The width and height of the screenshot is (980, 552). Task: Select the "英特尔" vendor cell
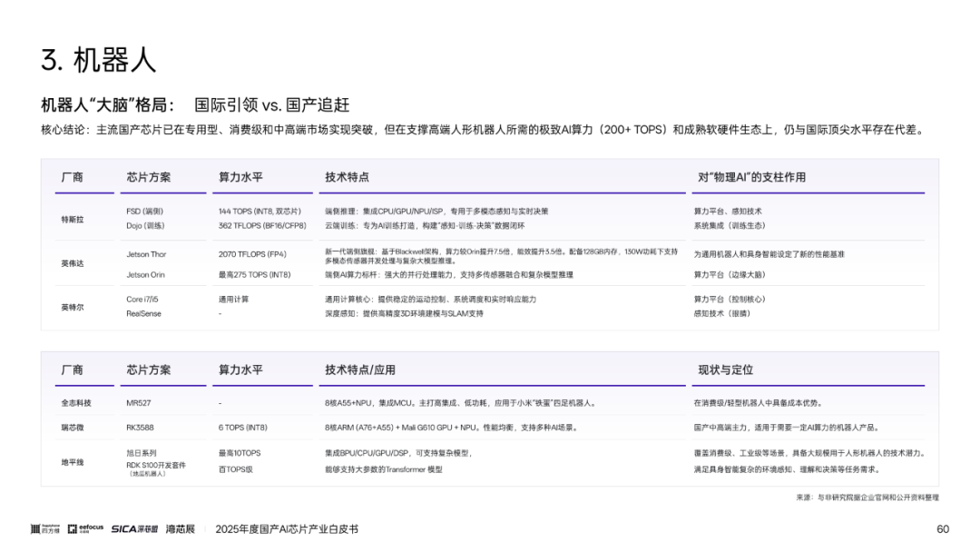point(73,307)
